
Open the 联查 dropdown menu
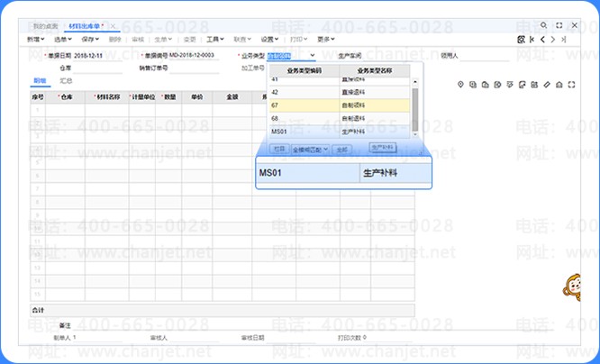pos(242,39)
